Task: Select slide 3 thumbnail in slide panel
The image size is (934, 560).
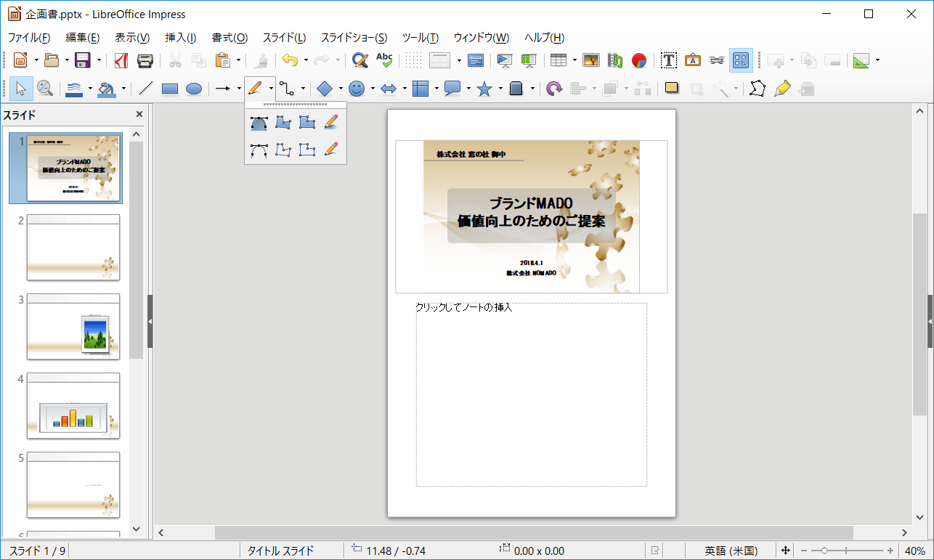Action: pos(73,327)
